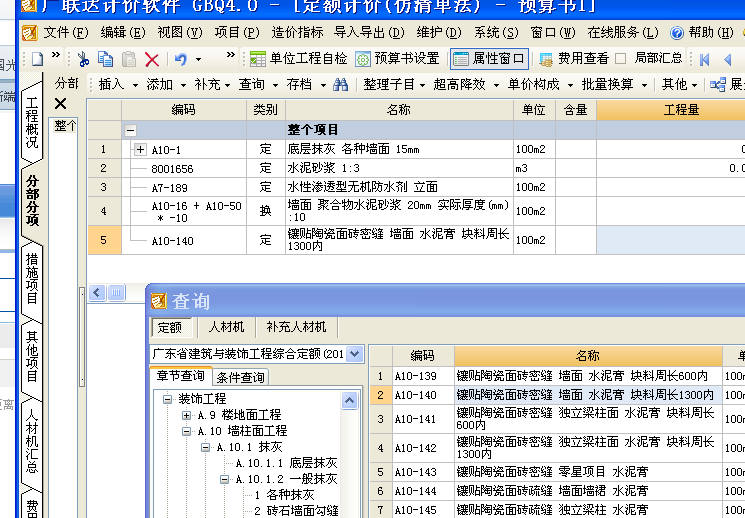The height and width of the screenshot is (518, 745).
Task: Open the 造价指标 menu
Action: (x=297, y=32)
